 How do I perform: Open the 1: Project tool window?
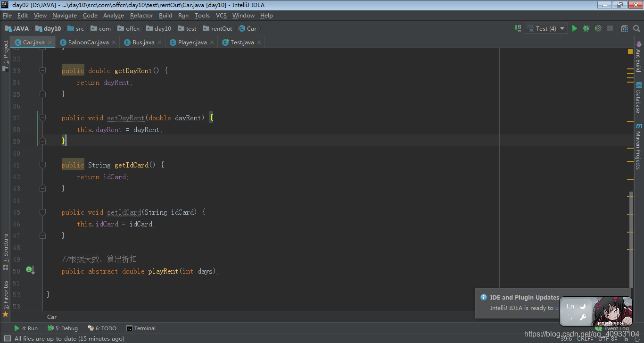[5, 56]
